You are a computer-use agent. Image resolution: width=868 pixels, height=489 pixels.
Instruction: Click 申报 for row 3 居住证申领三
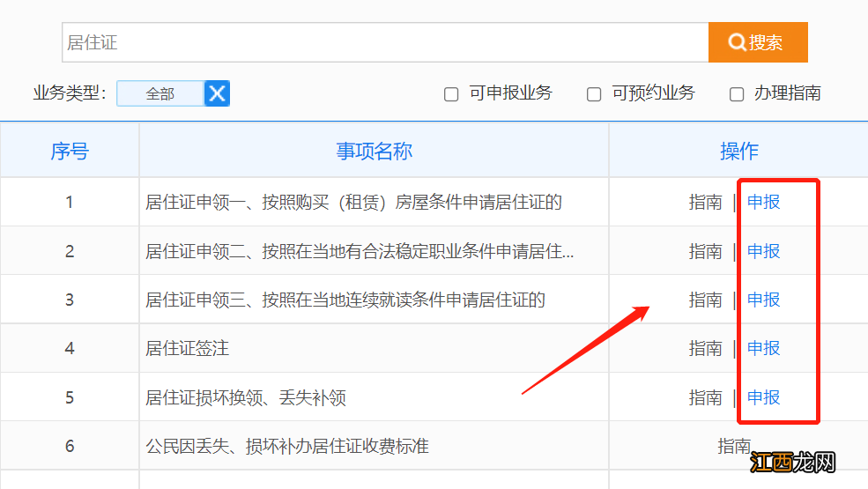[763, 300]
